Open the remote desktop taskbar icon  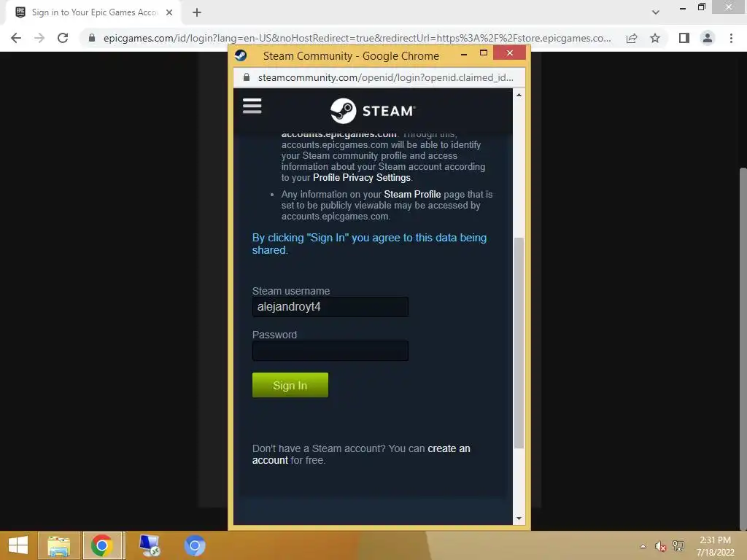(x=149, y=545)
